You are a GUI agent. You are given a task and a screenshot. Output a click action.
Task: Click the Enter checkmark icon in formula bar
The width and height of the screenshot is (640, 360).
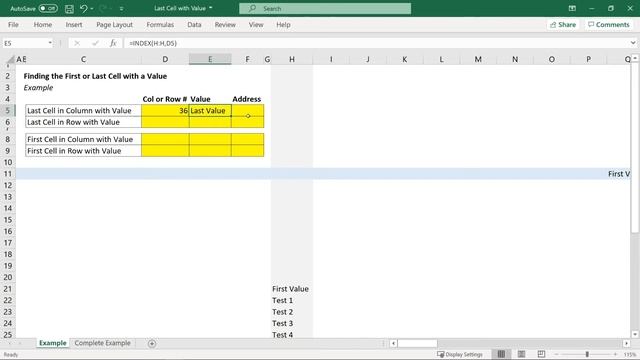[x=95, y=43]
